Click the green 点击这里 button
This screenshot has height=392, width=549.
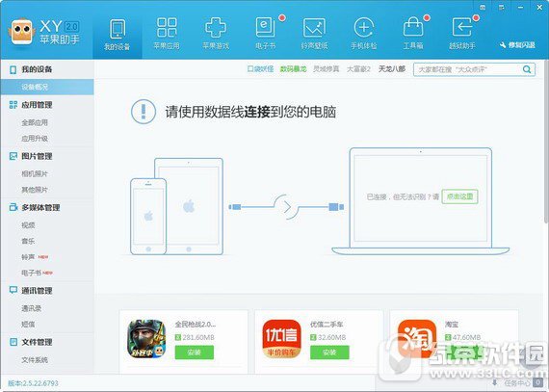tap(459, 196)
